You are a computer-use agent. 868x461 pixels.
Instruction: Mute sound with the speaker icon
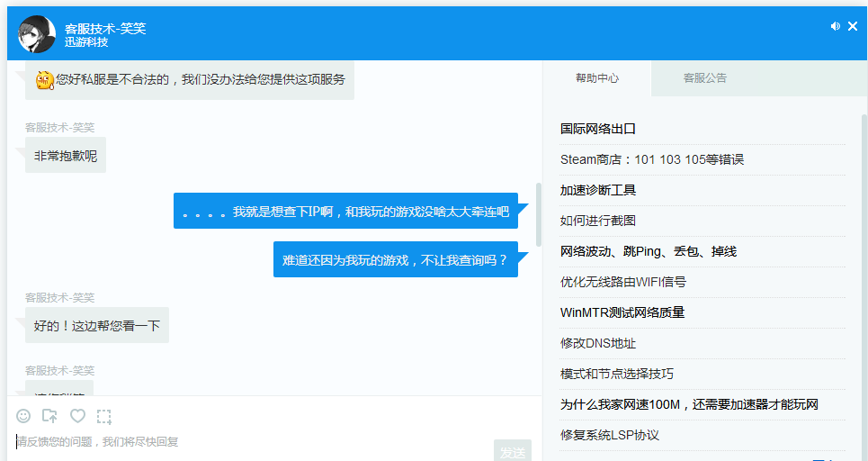pos(835,27)
